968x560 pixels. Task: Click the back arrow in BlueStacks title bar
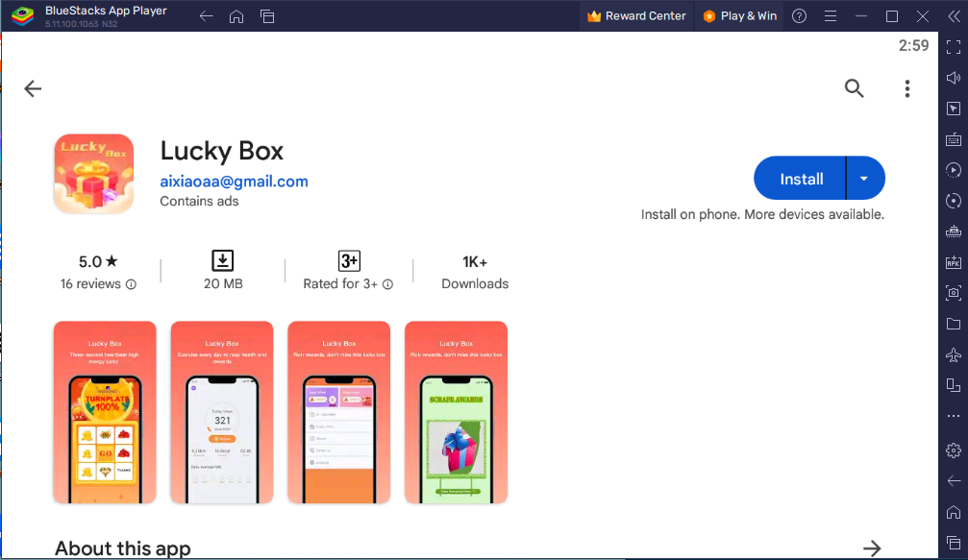coord(207,16)
